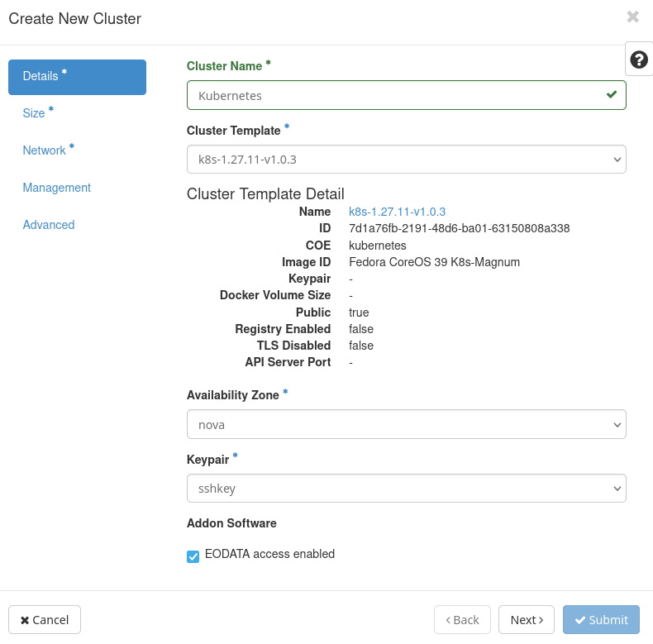Screen dimensions: 653x644
Task: Open the k8s-1.27.11-v1.0.3 template link
Action: click(397, 212)
